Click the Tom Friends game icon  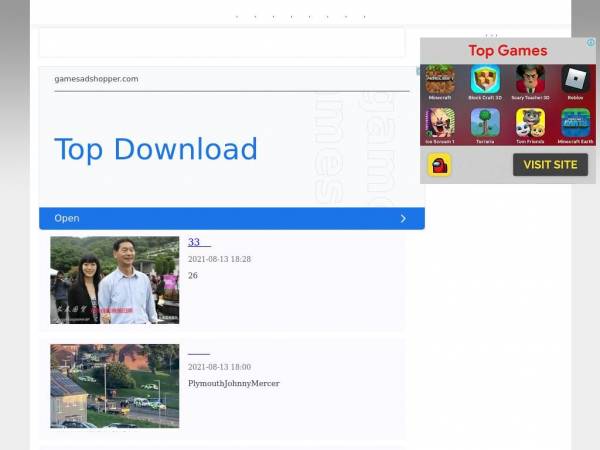(x=530, y=122)
